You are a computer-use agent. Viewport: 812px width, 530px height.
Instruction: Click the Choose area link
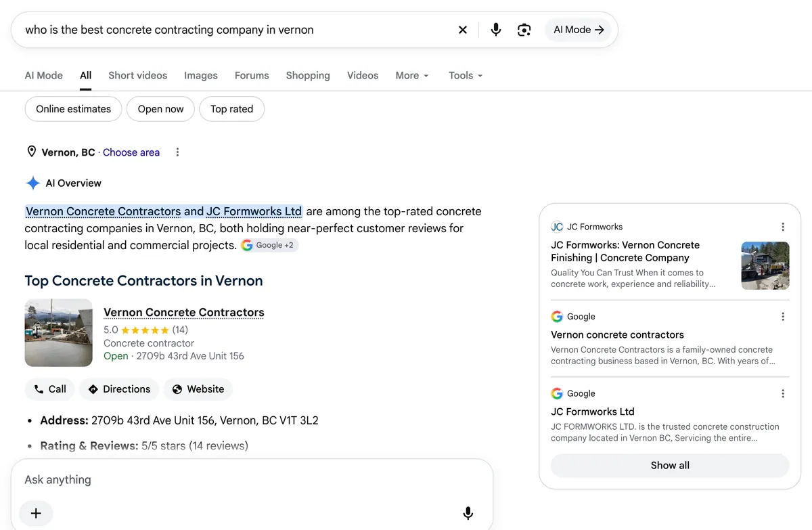pos(131,152)
